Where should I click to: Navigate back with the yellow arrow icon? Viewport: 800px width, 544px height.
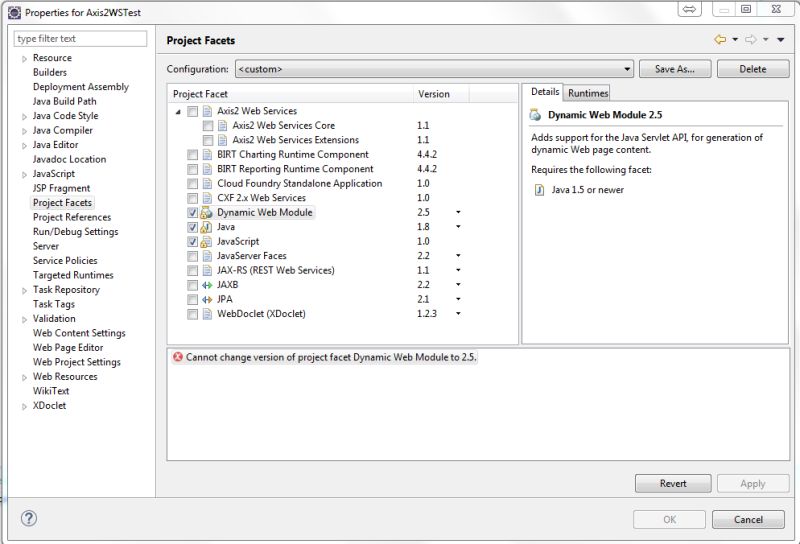pyautogui.click(x=720, y=39)
